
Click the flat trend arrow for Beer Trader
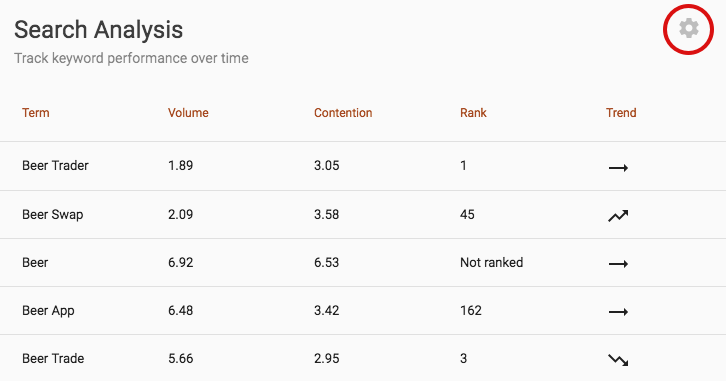[618, 168]
